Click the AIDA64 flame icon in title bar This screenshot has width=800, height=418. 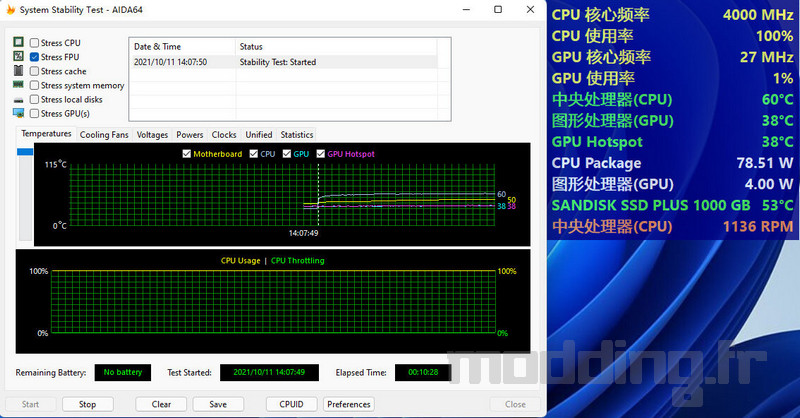click(x=10, y=9)
